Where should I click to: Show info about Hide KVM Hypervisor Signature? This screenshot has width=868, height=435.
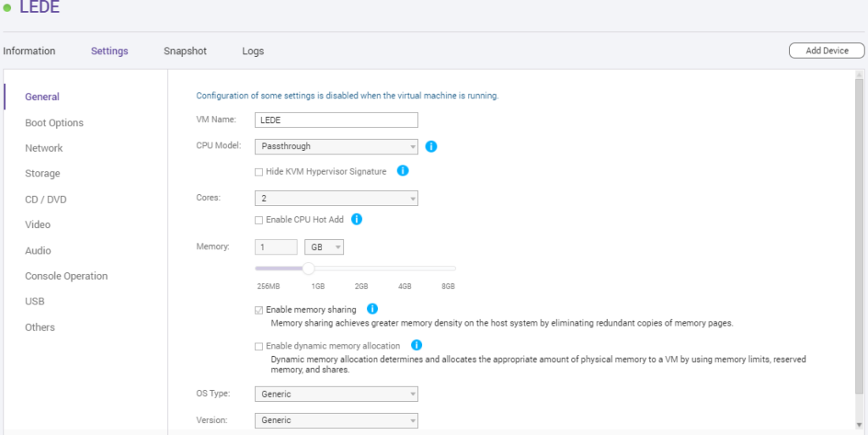coord(403,170)
